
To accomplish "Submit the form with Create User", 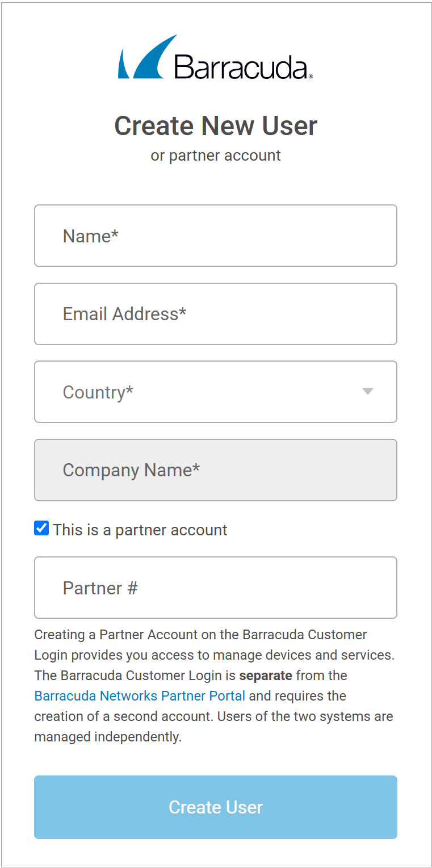I will [216, 807].
